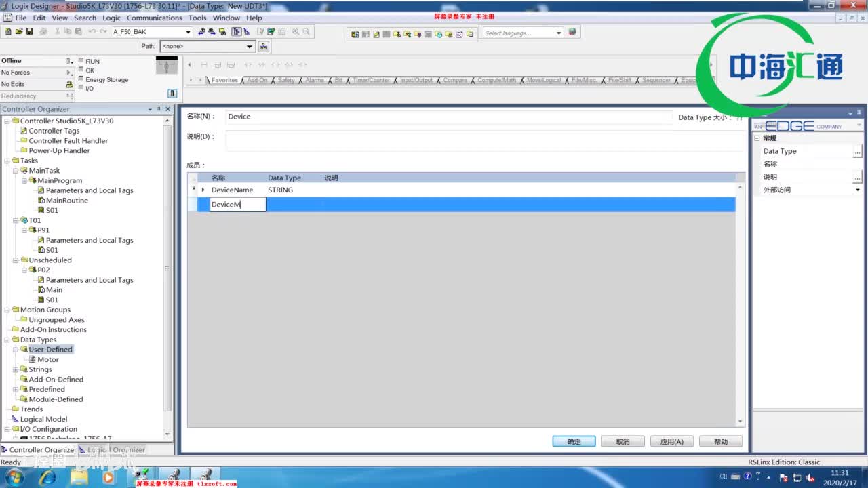The width and height of the screenshot is (868, 488).
Task: Click the 应用(A) Apply button
Action: tap(672, 441)
